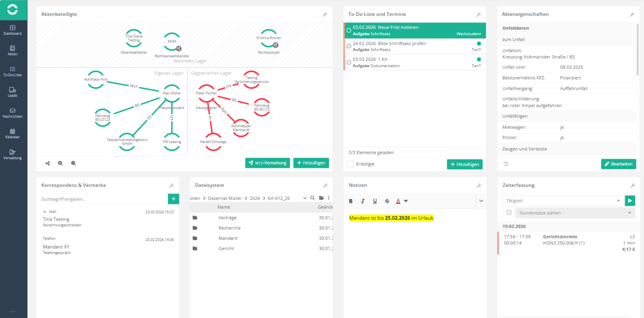Mark 'Bitte Schriftsatz prüfen' task as done
The width and height of the screenshot is (644, 318).
[349, 46]
